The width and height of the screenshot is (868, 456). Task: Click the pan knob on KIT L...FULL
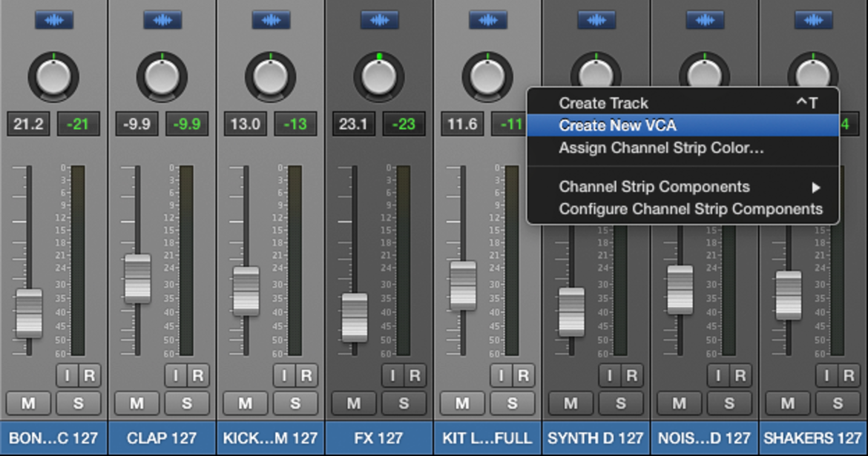pos(487,77)
